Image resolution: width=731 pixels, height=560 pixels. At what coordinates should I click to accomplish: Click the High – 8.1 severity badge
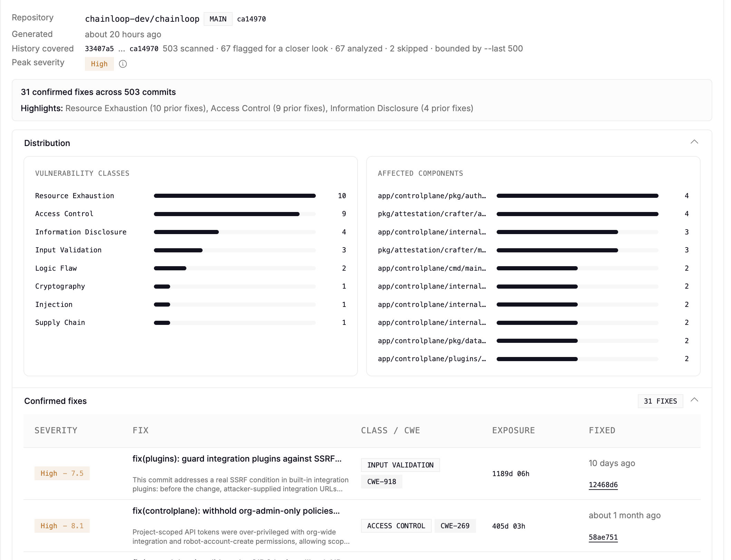click(x=62, y=526)
